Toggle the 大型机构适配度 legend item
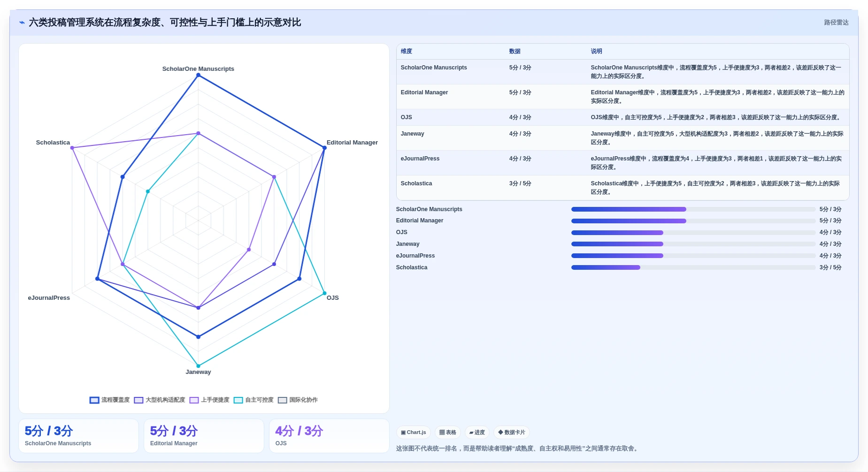Screen dimensions: 868x472 [x=160, y=400]
